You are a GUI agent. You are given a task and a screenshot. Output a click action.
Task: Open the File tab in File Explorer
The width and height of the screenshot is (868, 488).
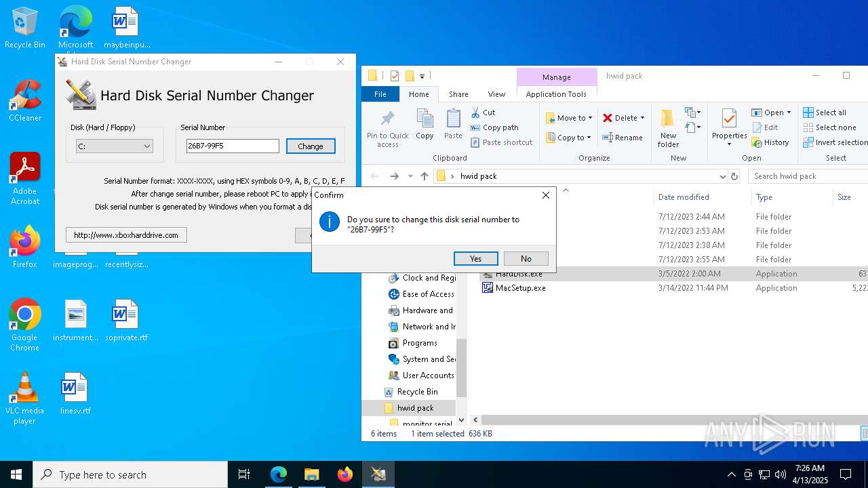[x=380, y=94]
